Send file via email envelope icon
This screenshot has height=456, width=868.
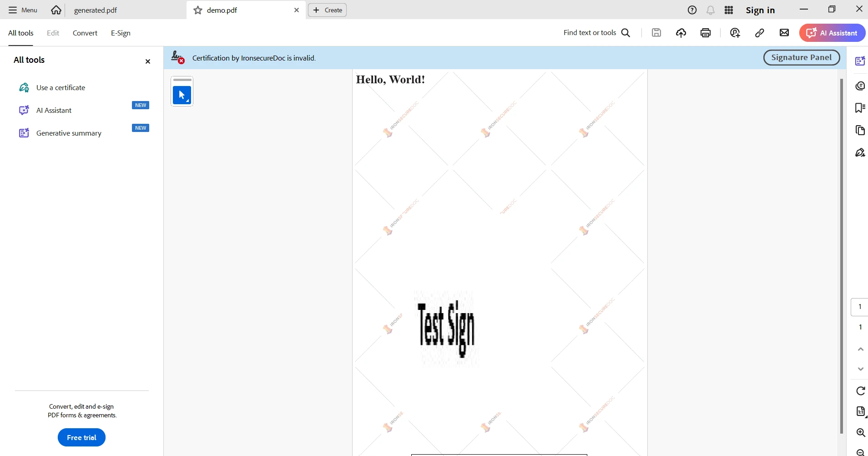point(784,33)
